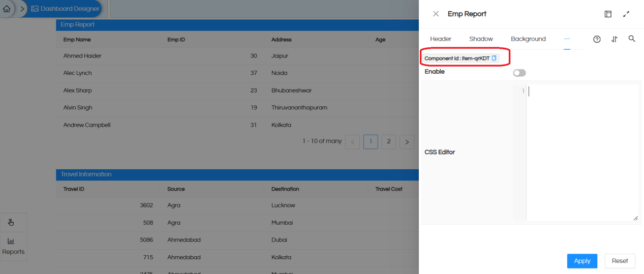
Task: Click the Emp Report component title bar
Action: 237,24
